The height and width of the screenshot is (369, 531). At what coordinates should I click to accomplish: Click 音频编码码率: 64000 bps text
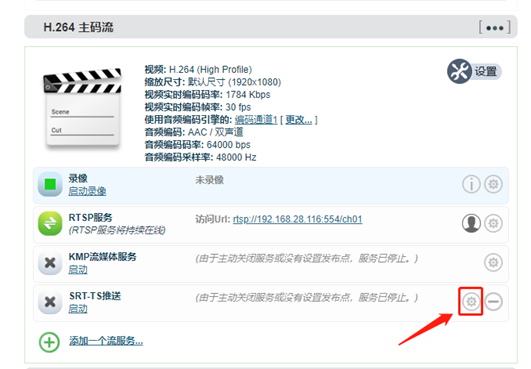click(197, 145)
